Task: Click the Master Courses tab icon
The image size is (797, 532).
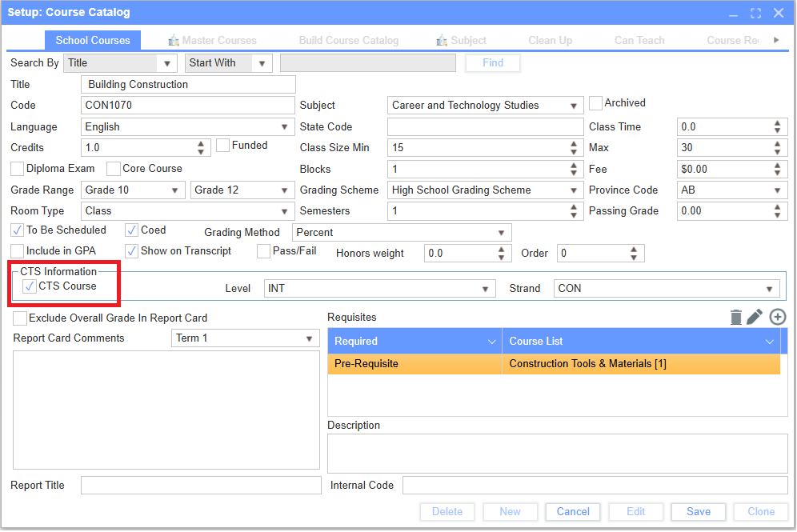Action: tap(174, 40)
